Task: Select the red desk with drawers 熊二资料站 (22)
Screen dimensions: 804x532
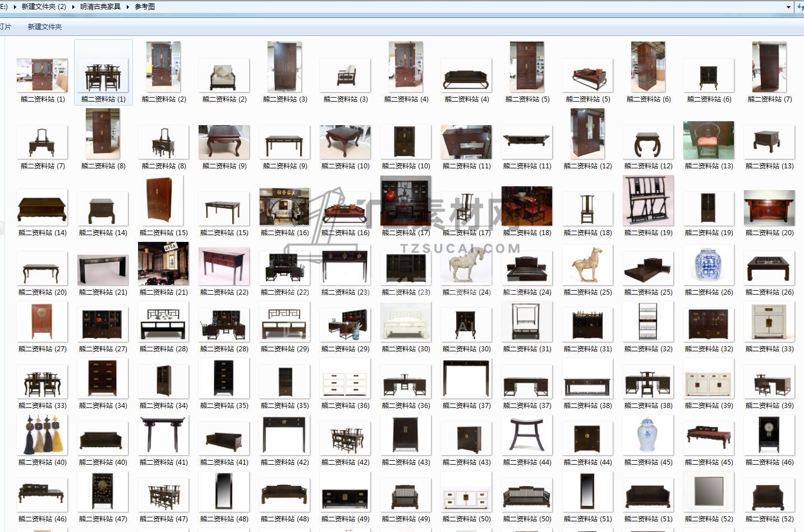Action: coord(224,267)
